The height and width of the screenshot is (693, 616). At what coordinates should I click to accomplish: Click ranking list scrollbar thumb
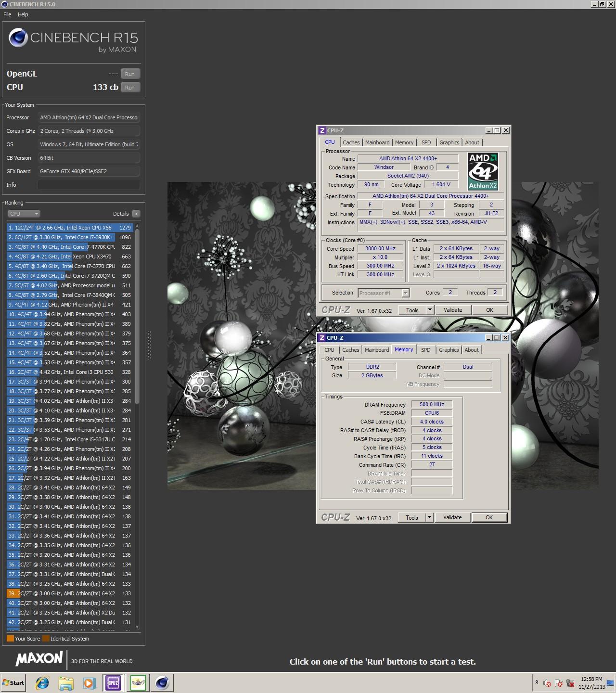[137, 318]
